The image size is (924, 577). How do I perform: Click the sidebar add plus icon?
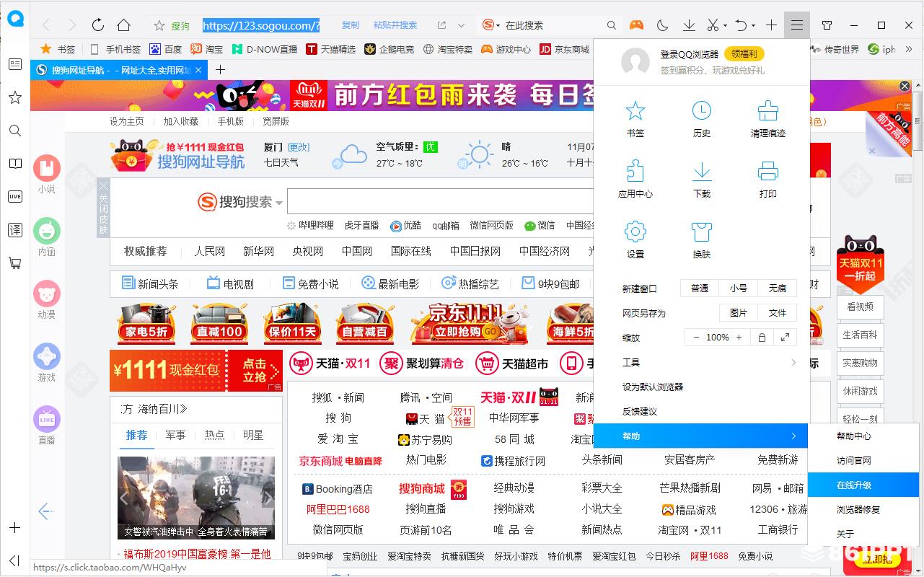tap(15, 528)
